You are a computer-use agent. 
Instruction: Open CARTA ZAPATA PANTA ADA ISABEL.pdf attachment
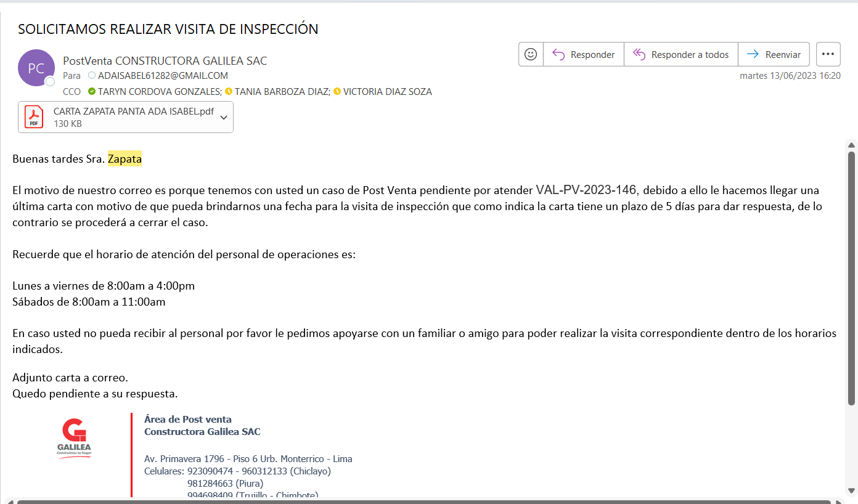pyautogui.click(x=126, y=117)
